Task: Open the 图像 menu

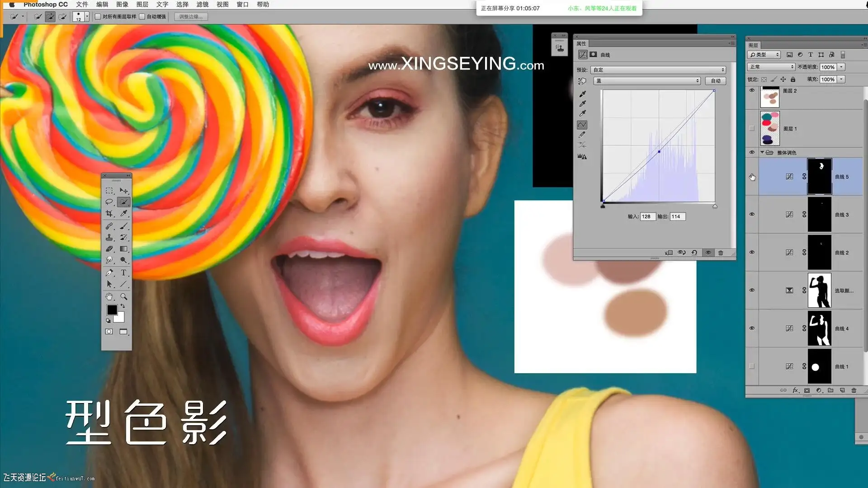Action: [x=122, y=5]
